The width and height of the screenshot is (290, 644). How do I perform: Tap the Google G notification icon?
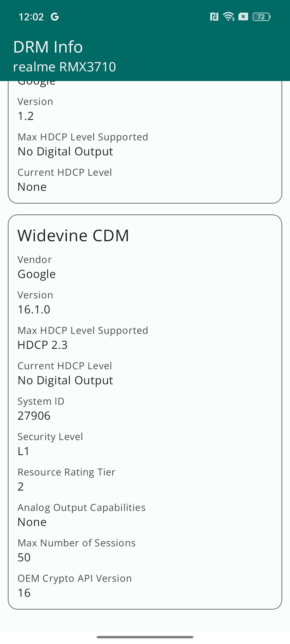coord(55,17)
